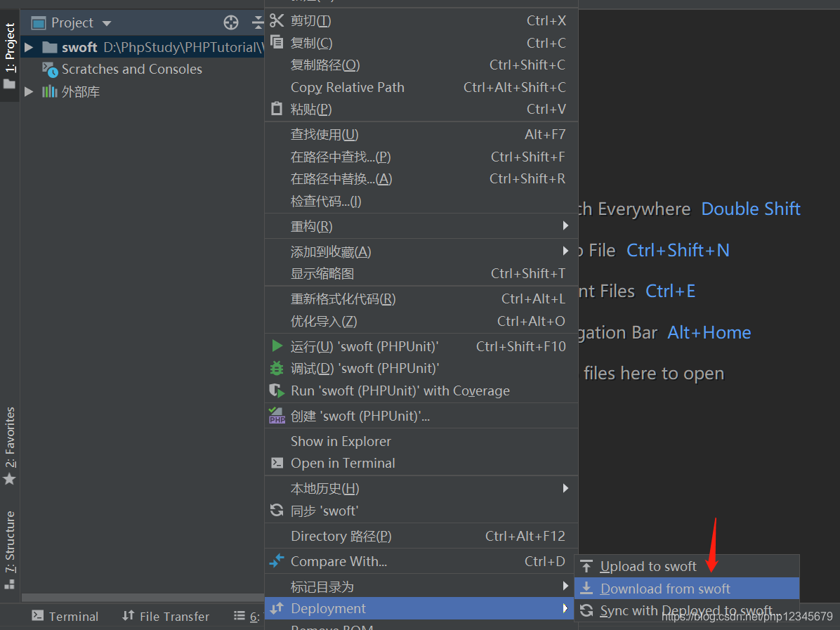Click the Favorites star icon on sidebar
This screenshot has height=630, width=840.
[10, 479]
